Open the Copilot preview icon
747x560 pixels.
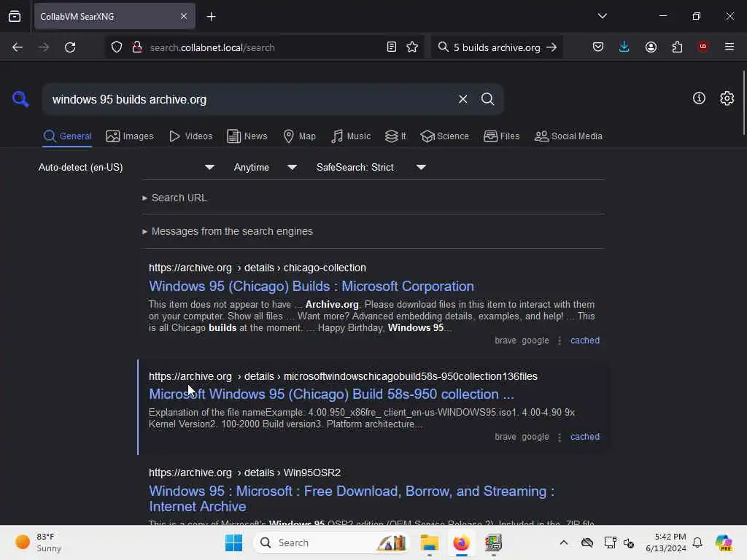(x=724, y=542)
